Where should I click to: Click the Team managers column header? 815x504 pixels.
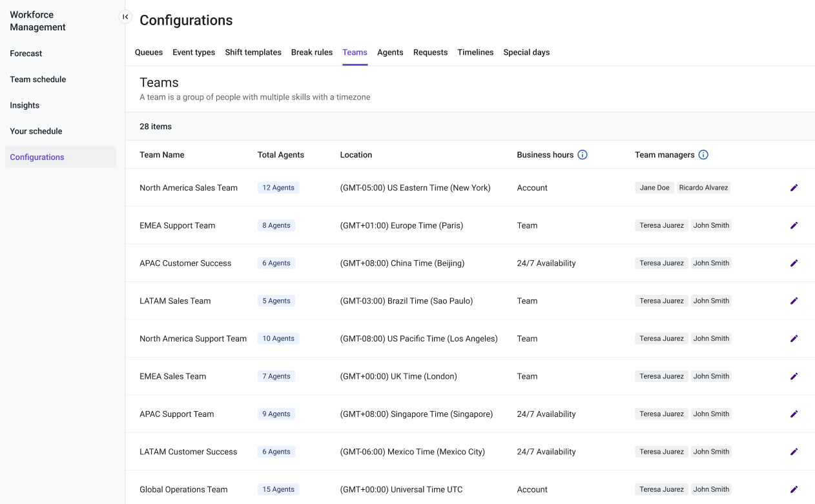(665, 155)
